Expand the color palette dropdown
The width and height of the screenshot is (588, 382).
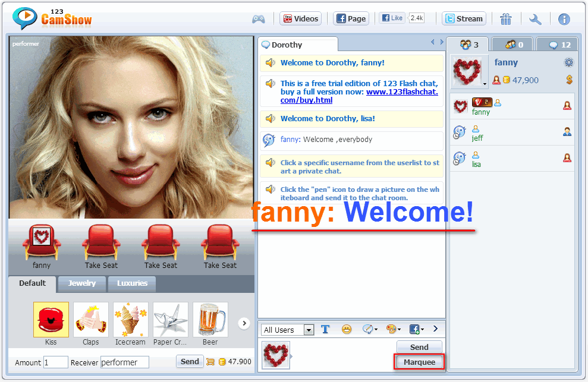[394, 329]
